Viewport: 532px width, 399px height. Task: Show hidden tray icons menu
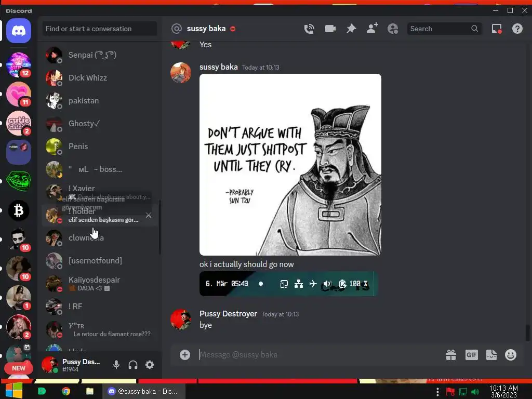[x=437, y=392]
